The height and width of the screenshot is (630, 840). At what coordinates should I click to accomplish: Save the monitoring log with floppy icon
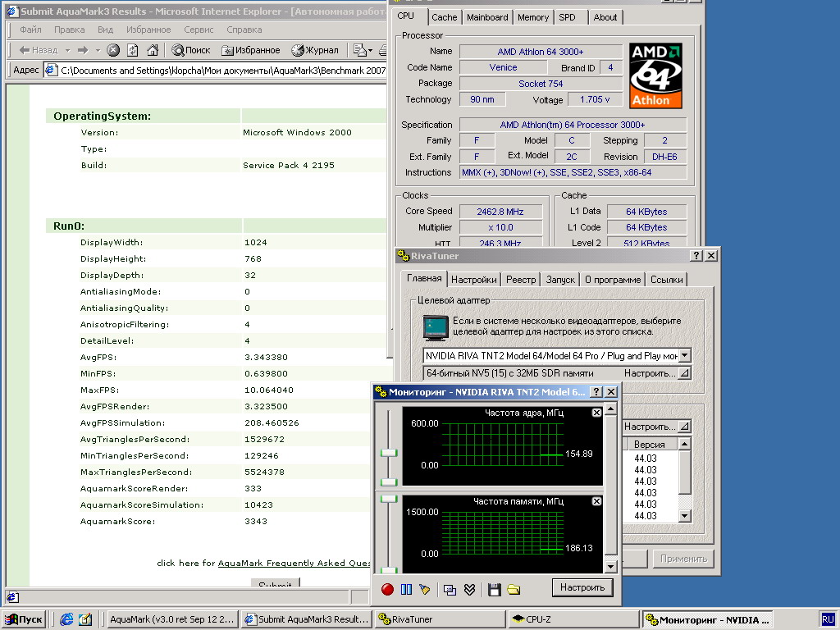(x=494, y=590)
